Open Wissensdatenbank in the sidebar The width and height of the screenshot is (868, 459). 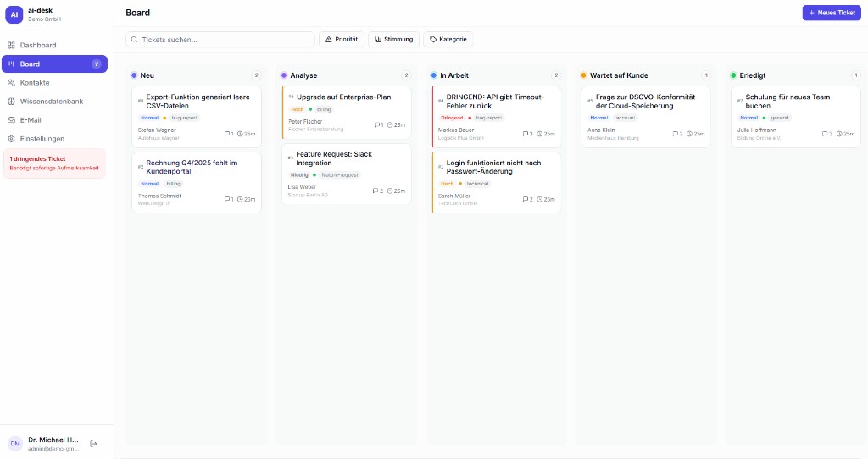pyautogui.click(x=51, y=101)
